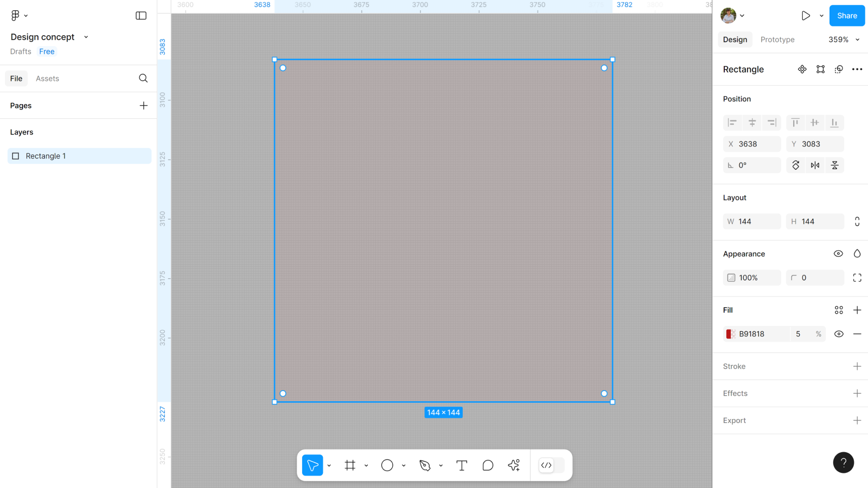
Task: Select the Text tool
Action: pyautogui.click(x=462, y=465)
